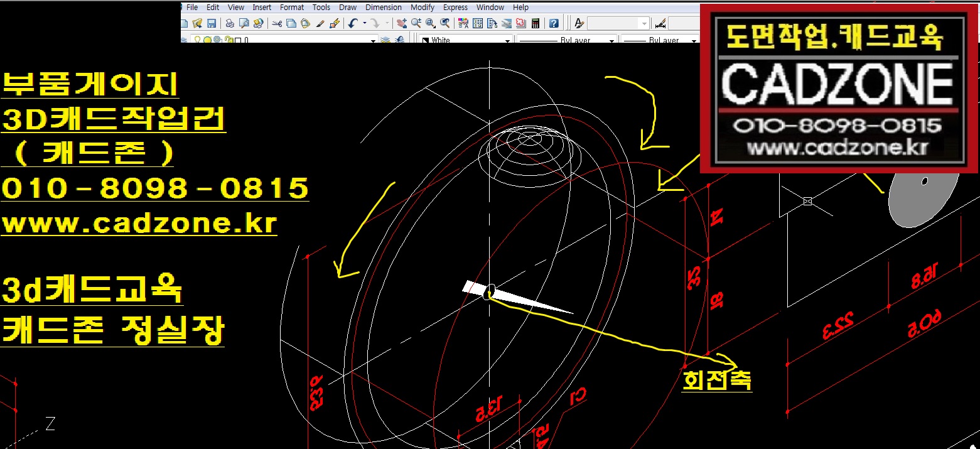Open a drawing with the Open icon

[197, 23]
